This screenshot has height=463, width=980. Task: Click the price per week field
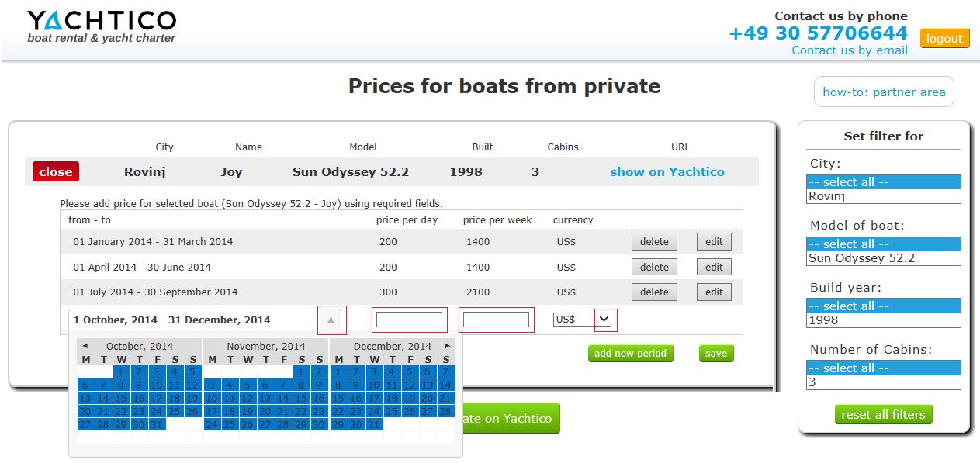click(496, 320)
